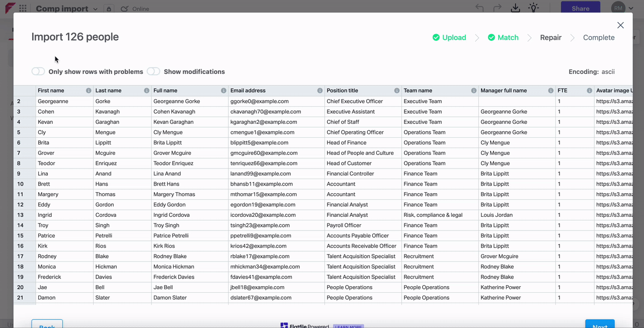Click info icon beside Last name column
The image size is (644, 328).
point(147,91)
